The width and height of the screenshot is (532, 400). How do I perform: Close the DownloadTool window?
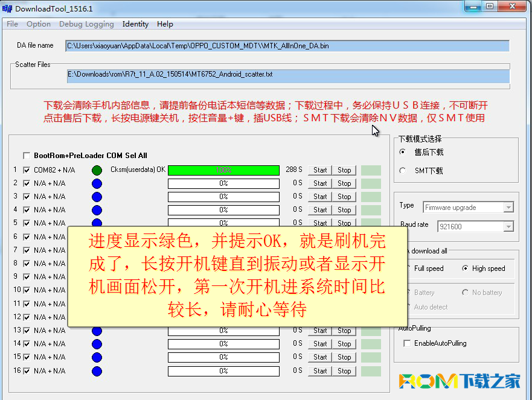click(x=512, y=7)
